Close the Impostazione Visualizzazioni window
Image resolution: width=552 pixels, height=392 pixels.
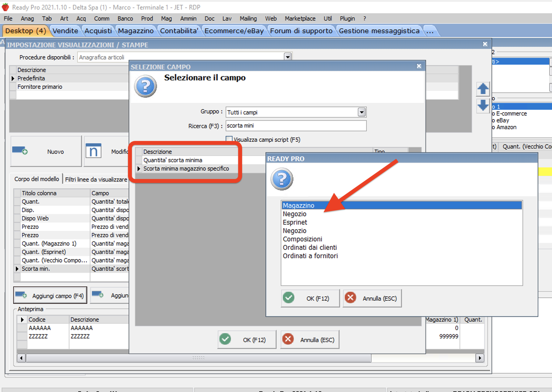[485, 44]
